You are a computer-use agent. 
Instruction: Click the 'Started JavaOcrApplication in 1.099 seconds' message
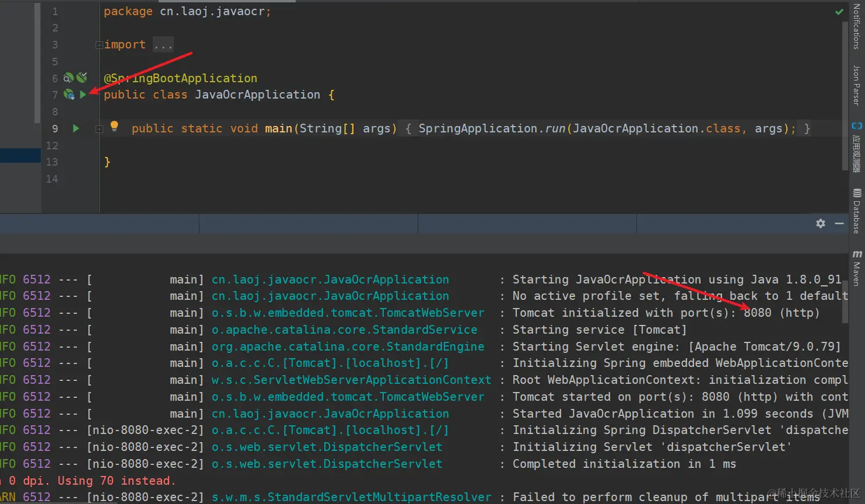[680, 414]
